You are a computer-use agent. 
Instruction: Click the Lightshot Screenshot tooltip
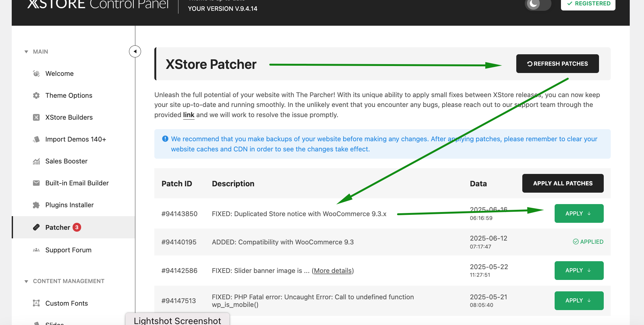pos(177,319)
